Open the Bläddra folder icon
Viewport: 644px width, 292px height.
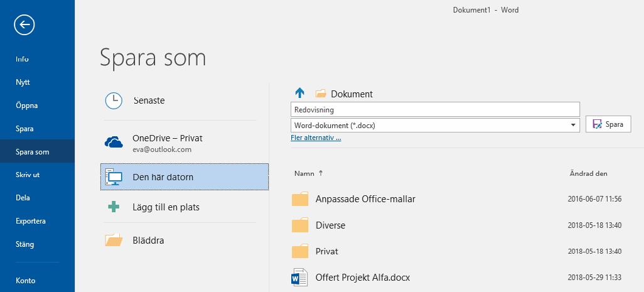pyautogui.click(x=114, y=240)
